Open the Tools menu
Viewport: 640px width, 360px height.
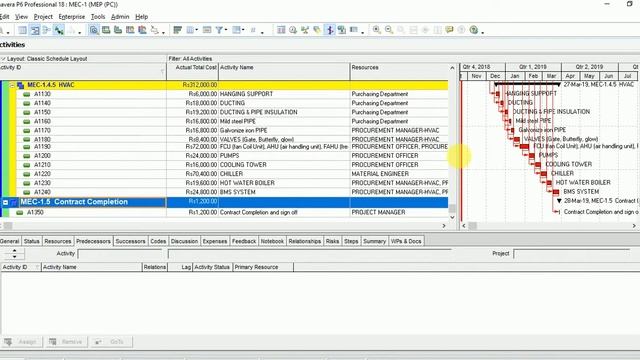[x=98, y=17]
